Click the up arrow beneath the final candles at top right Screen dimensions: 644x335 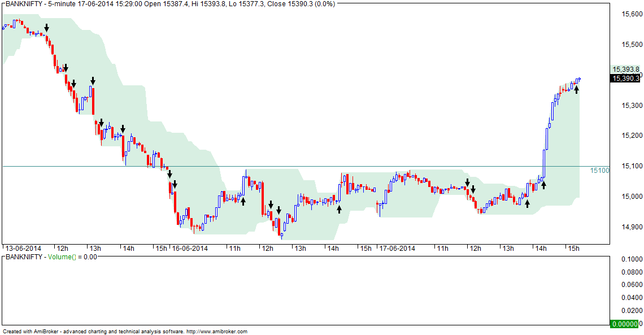click(x=577, y=89)
